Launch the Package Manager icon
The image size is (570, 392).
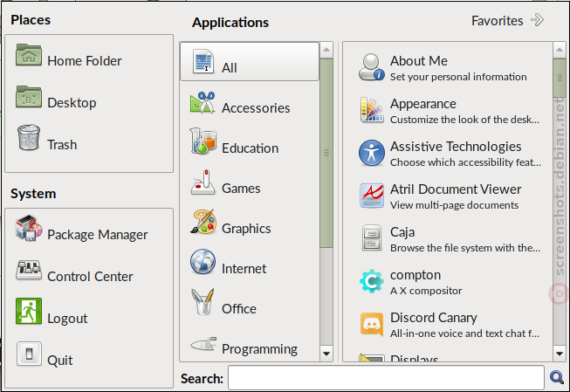[x=29, y=229]
